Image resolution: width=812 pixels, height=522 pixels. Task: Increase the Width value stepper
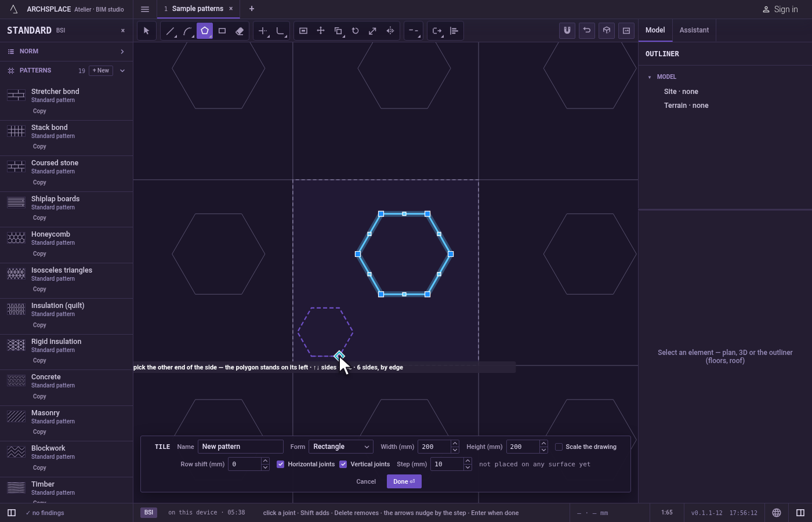(x=455, y=444)
